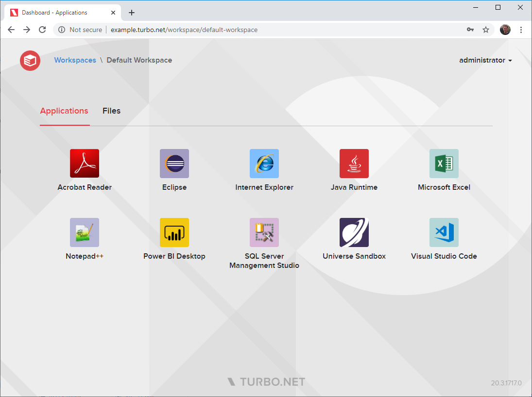Open Power BI Desktop
Screen dimensions: 532x397
[174, 232]
